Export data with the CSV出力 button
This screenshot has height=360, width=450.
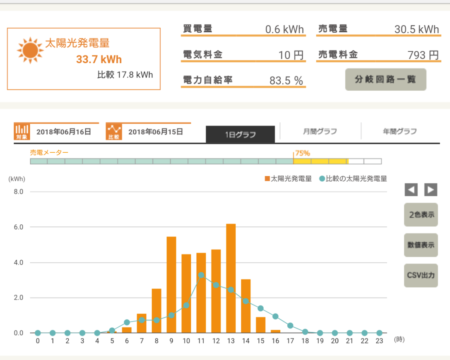point(421,275)
